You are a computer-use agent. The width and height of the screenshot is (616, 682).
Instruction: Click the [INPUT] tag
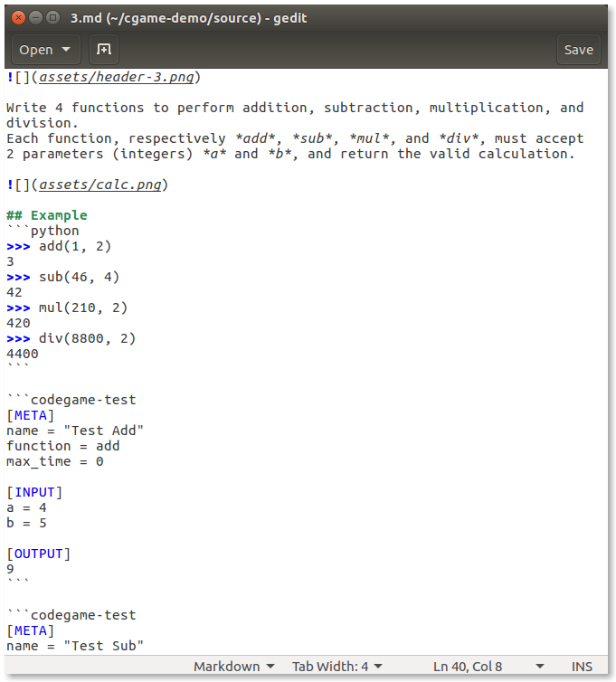pyautogui.click(x=34, y=492)
